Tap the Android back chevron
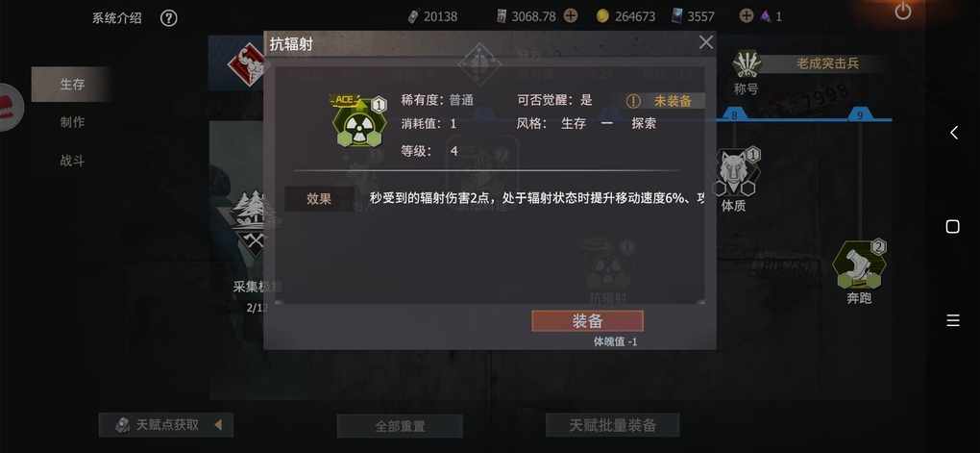The image size is (980, 453). pos(953,133)
